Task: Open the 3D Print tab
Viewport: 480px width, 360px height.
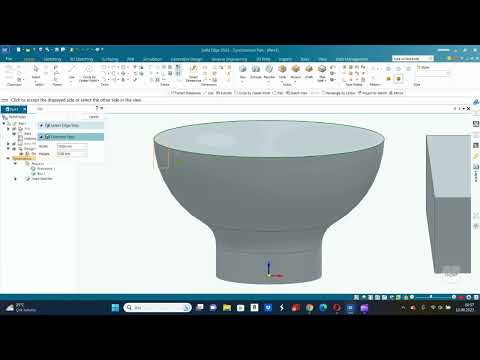Action: 263,59
